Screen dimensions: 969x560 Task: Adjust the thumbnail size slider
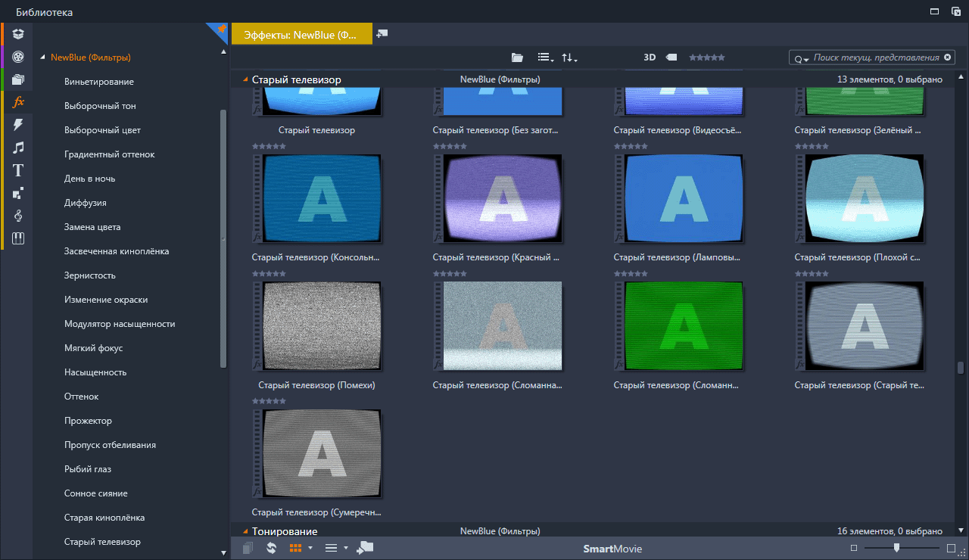coord(896,548)
